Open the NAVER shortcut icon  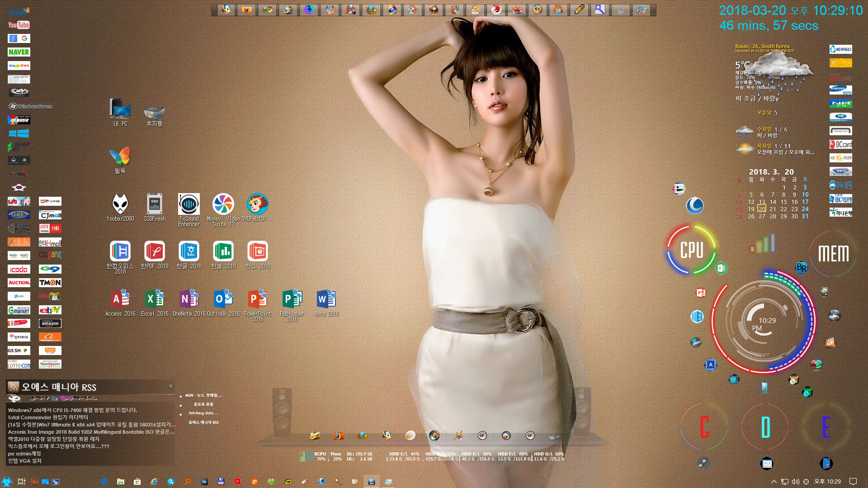tap(19, 52)
